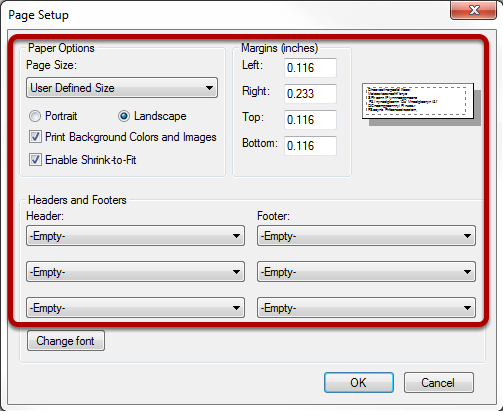Viewport: 503px width, 411px height.
Task: Click the Top margin field
Action: (310, 120)
